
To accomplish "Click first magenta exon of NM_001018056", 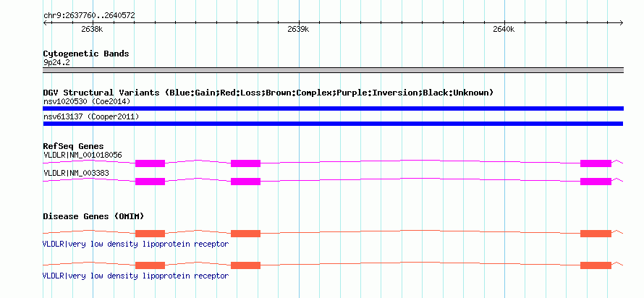I will (150, 163).
